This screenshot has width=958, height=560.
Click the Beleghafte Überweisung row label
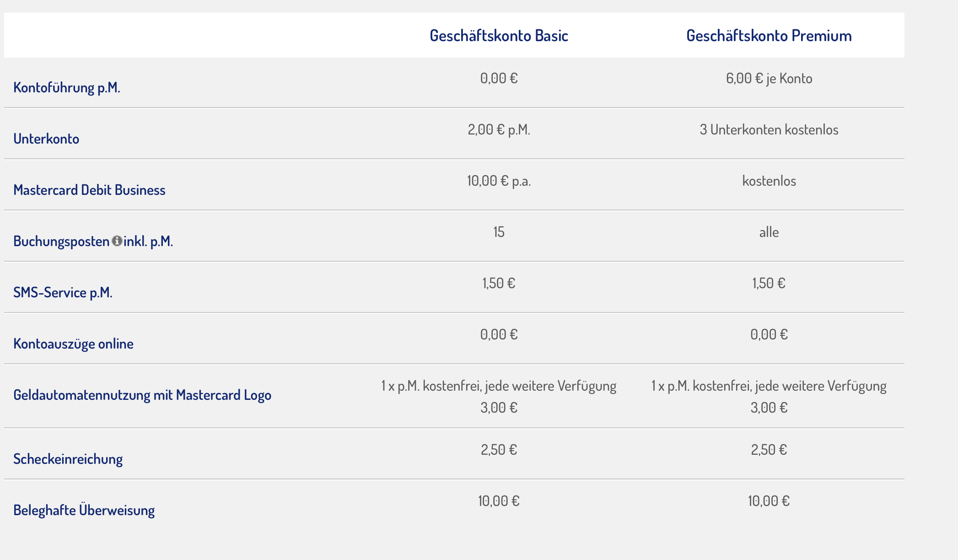tap(84, 510)
